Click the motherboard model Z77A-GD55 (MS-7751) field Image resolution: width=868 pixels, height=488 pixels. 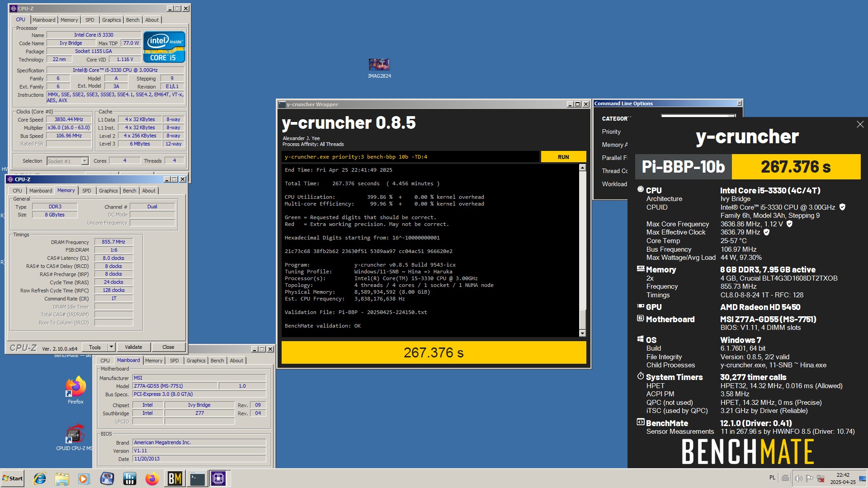pos(175,386)
